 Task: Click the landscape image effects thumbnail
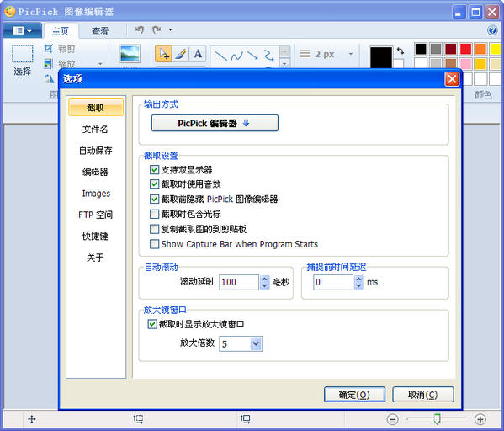coord(130,53)
